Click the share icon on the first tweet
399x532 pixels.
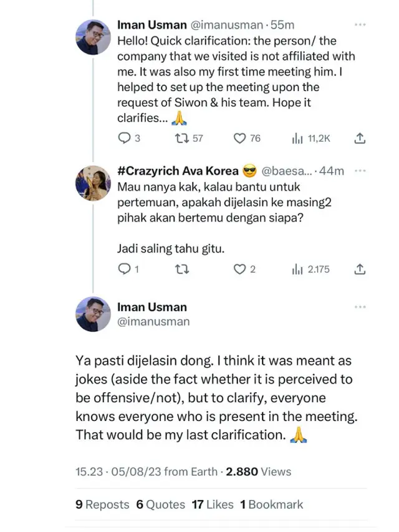(x=360, y=138)
